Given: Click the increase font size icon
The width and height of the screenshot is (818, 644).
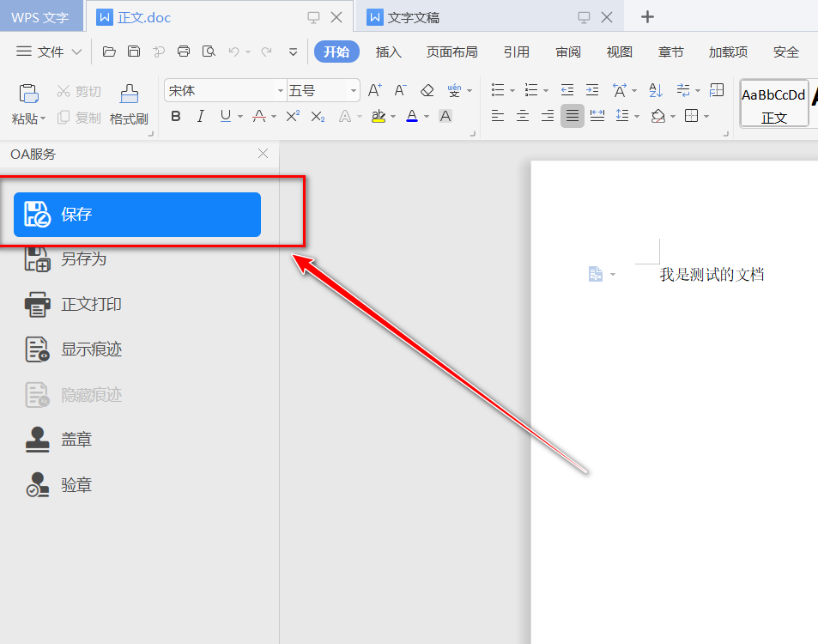Looking at the screenshot, I should (x=374, y=90).
